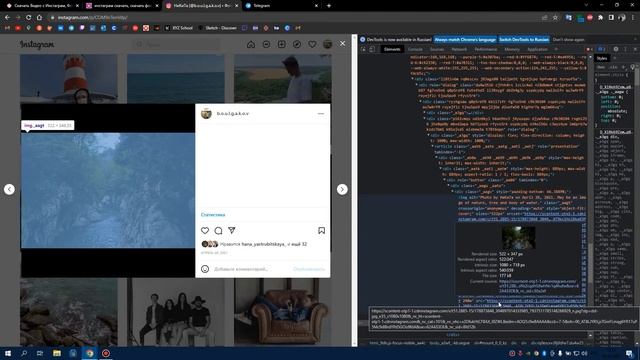The image size is (640, 360).
Task: Close the post overlay with X
Action: tap(342, 43)
